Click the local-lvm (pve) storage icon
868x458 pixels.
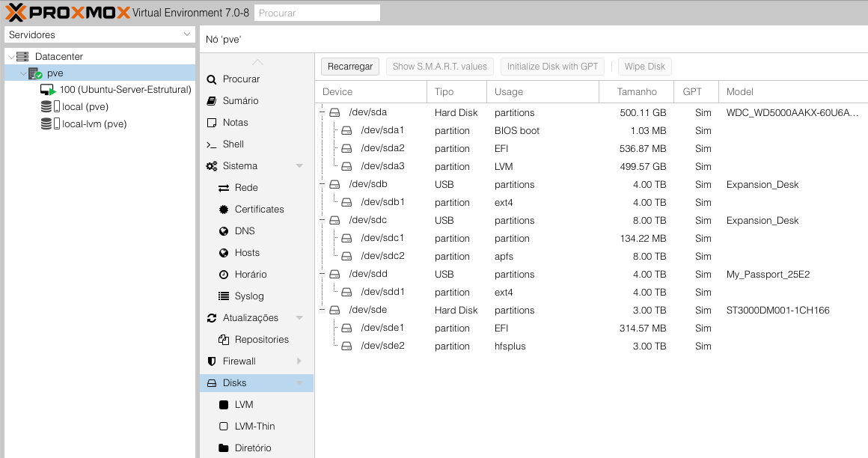coord(50,124)
